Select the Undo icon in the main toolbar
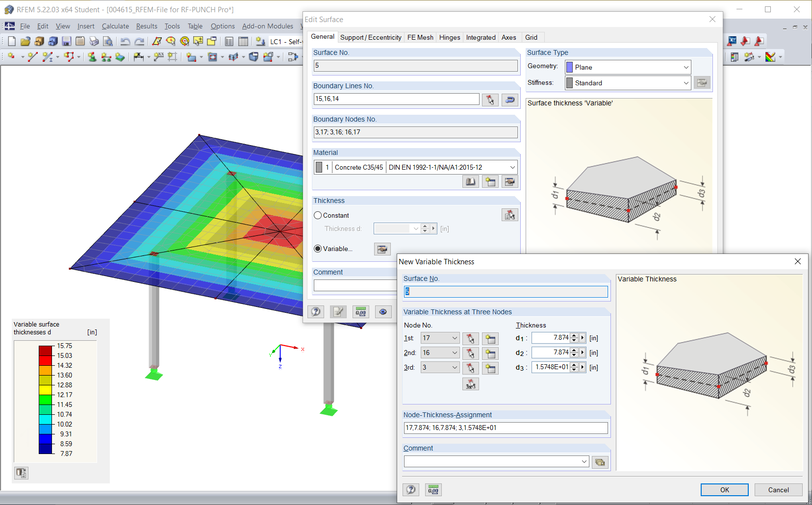The image size is (812, 505). (x=127, y=41)
